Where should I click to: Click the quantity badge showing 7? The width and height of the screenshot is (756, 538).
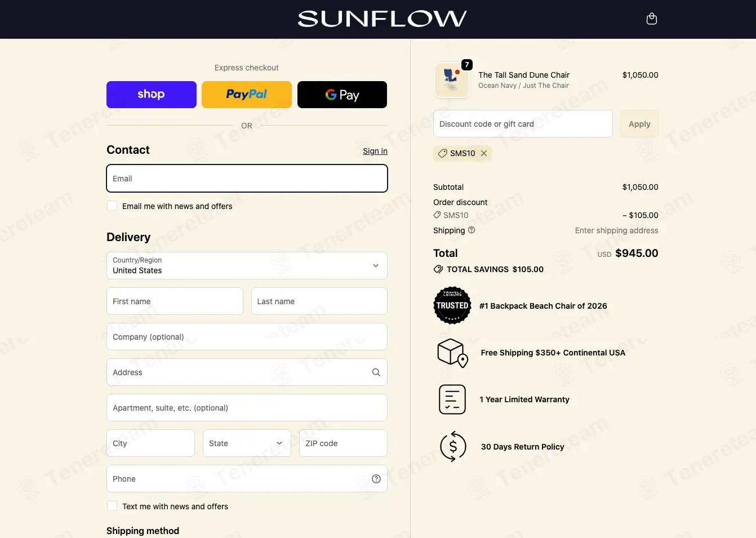pos(467,65)
